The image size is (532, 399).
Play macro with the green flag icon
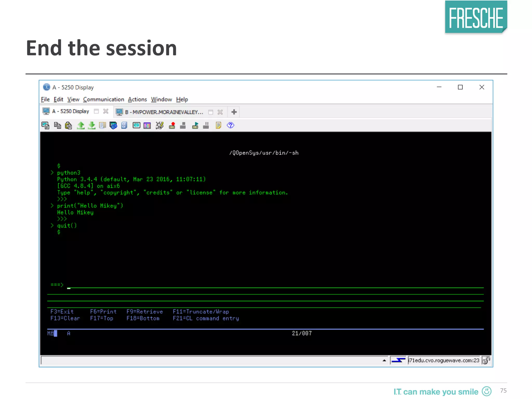pyautogui.click(x=195, y=125)
